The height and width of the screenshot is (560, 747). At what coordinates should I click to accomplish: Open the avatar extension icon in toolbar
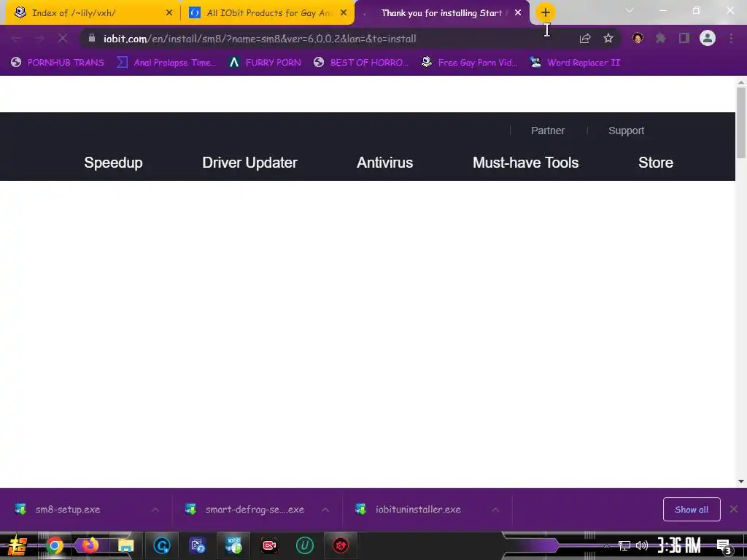click(x=638, y=38)
